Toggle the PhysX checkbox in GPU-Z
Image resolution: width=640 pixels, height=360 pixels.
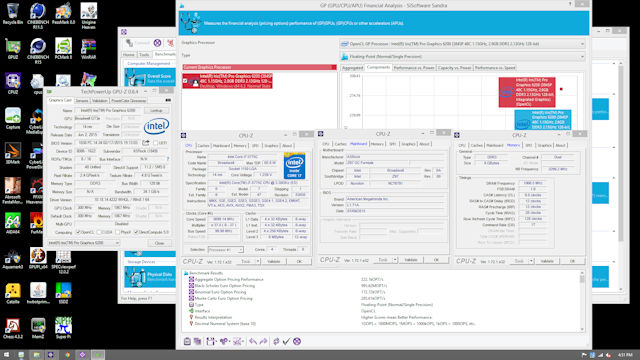point(117,232)
